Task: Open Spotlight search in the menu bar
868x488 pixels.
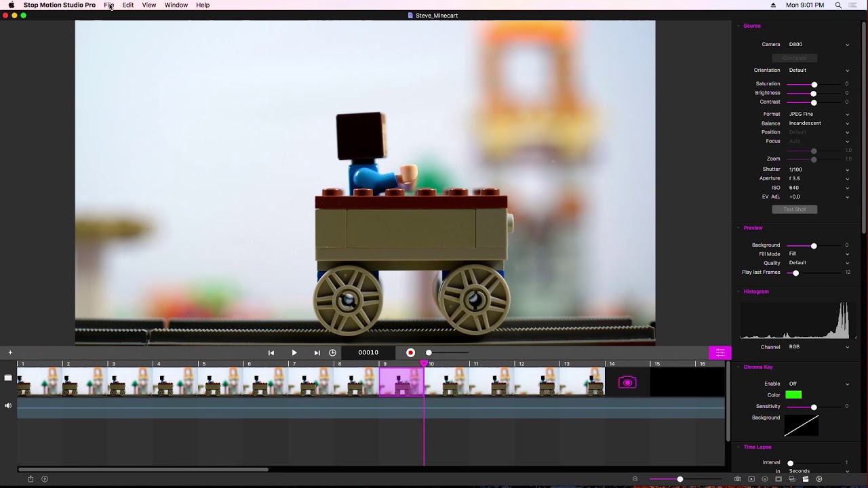Action: tap(838, 5)
